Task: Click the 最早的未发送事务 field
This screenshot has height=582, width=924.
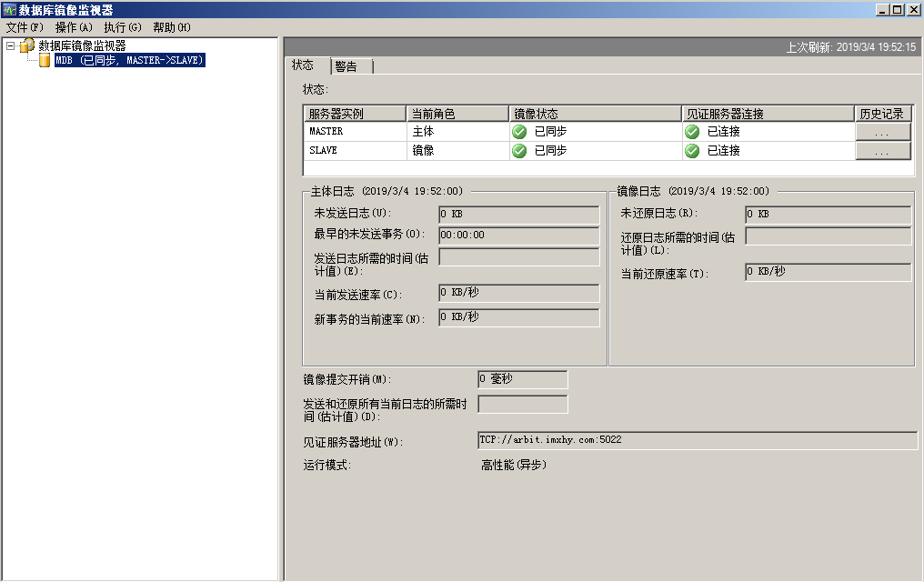Action: click(x=519, y=236)
